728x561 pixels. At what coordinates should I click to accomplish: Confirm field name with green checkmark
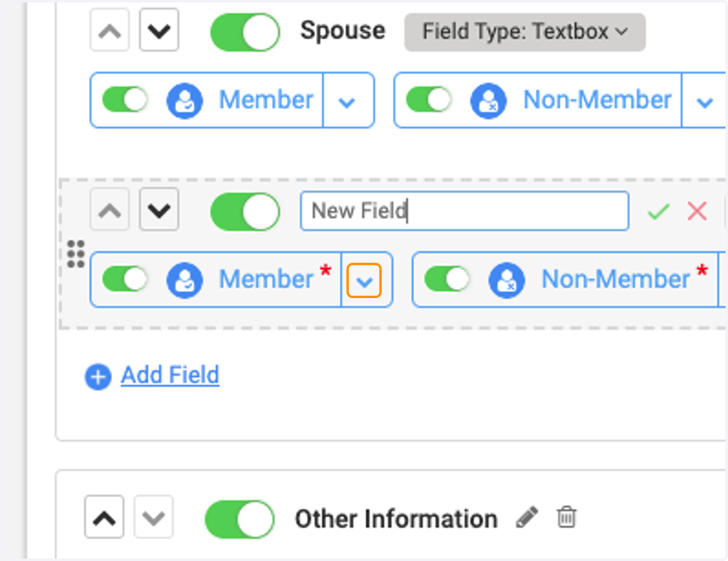tap(658, 211)
